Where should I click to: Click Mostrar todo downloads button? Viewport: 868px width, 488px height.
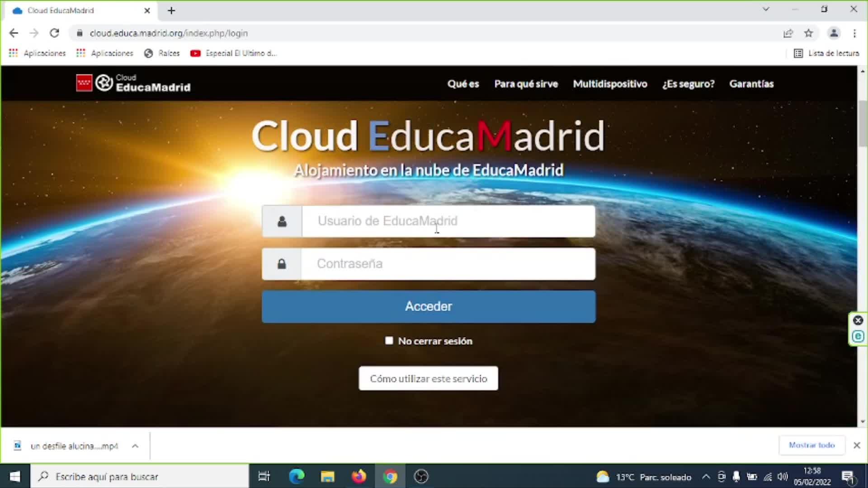812,445
